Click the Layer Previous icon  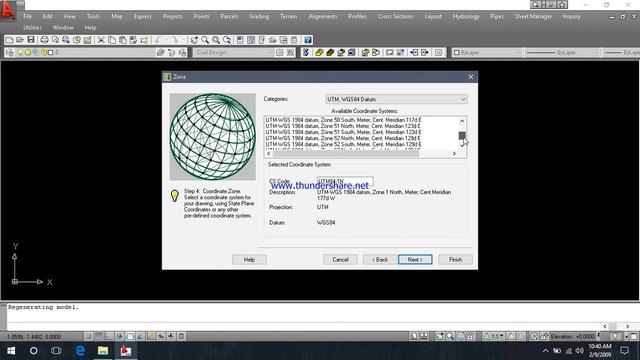(171, 53)
